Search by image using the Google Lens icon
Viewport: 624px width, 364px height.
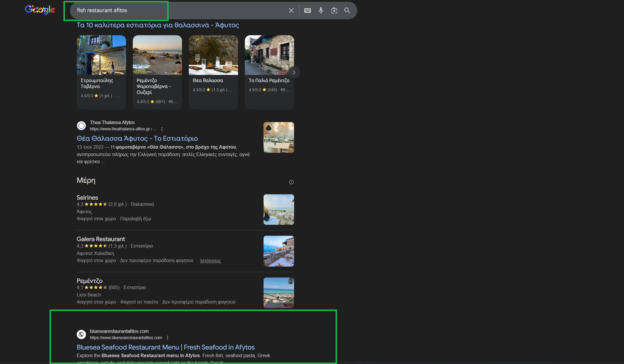pos(334,10)
